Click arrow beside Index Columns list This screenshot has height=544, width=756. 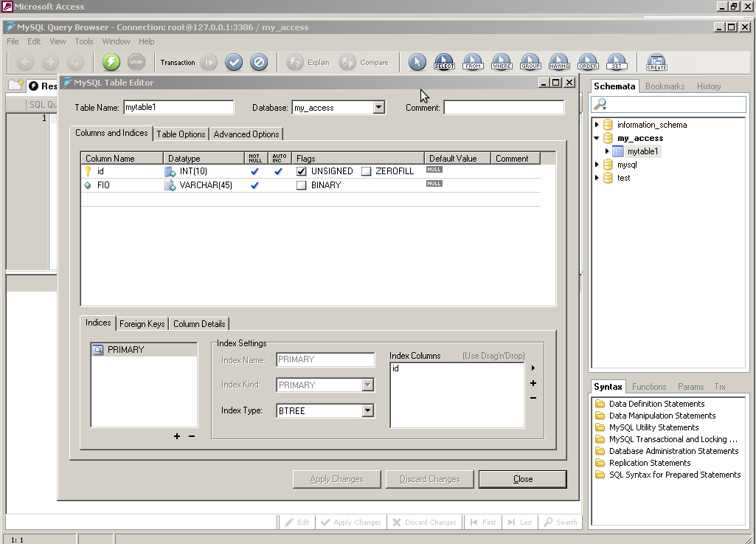[x=533, y=368]
